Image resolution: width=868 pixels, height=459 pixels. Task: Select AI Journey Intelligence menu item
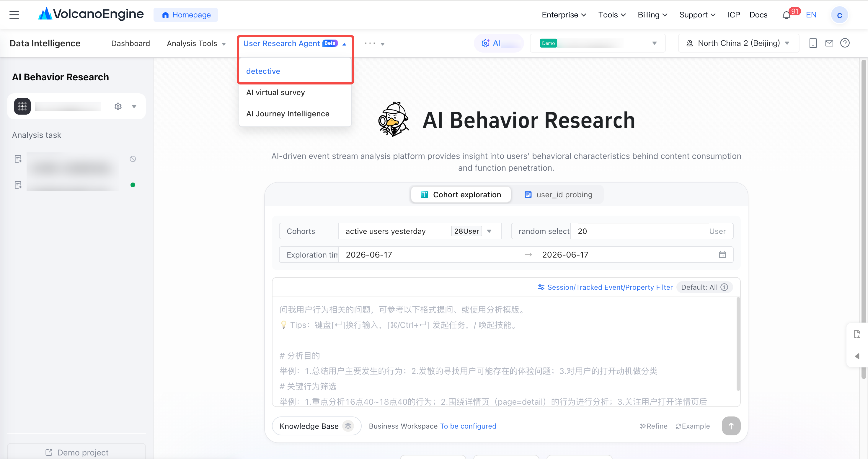(x=288, y=114)
